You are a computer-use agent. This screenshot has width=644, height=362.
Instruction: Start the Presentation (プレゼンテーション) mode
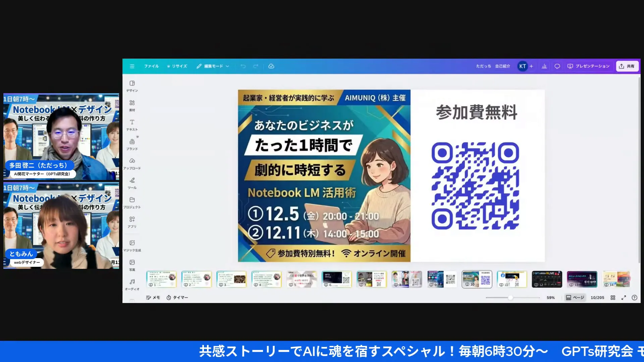(x=588, y=66)
